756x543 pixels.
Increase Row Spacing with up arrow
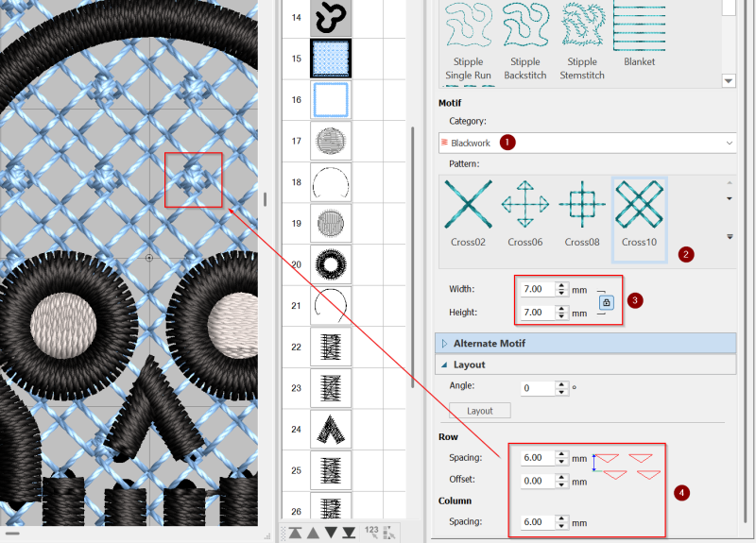point(561,454)
